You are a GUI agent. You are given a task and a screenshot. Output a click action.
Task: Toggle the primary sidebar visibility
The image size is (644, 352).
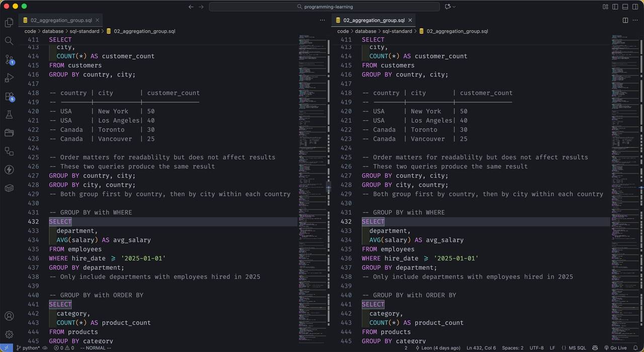tap(615, 7)
